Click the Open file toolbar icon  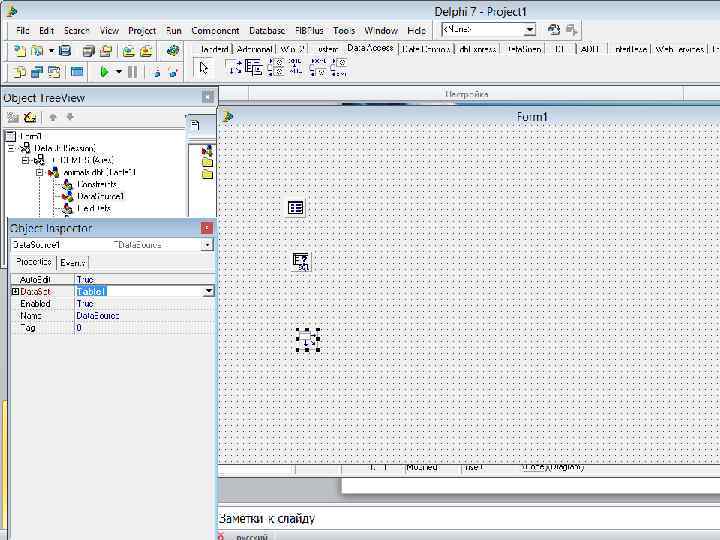pos(36,51)
